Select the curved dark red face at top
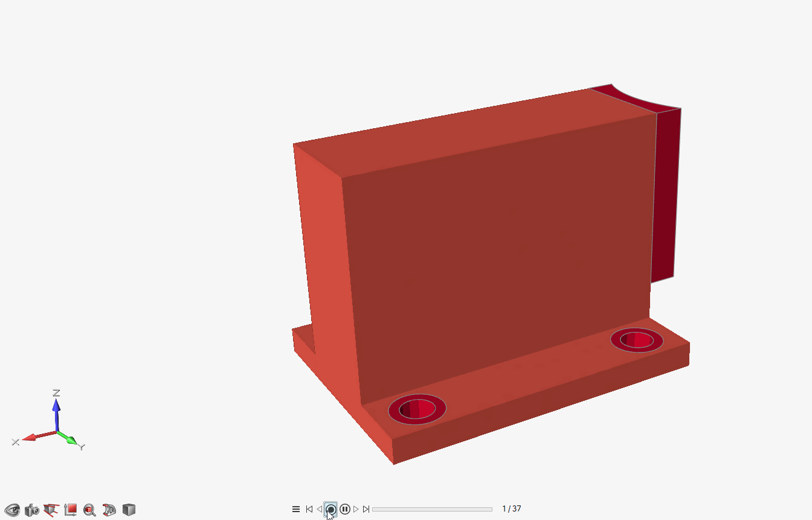 [x=633, y=99]
